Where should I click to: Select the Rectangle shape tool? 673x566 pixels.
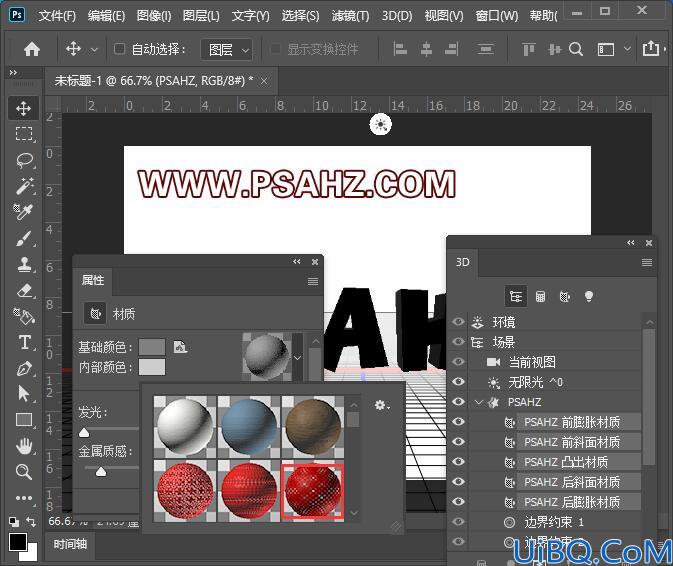click(x=24, y=419)
